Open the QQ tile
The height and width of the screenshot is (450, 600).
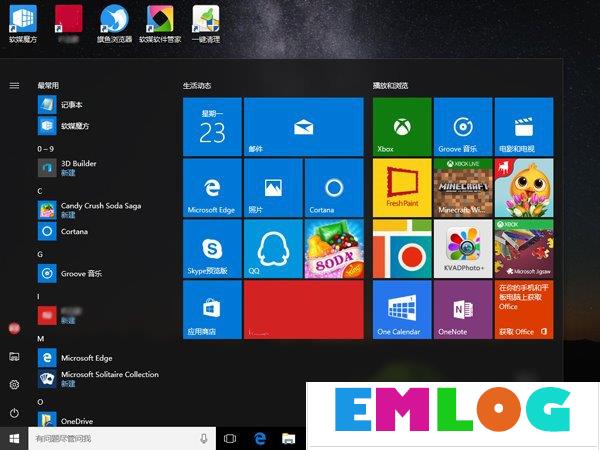click(273, 249)
